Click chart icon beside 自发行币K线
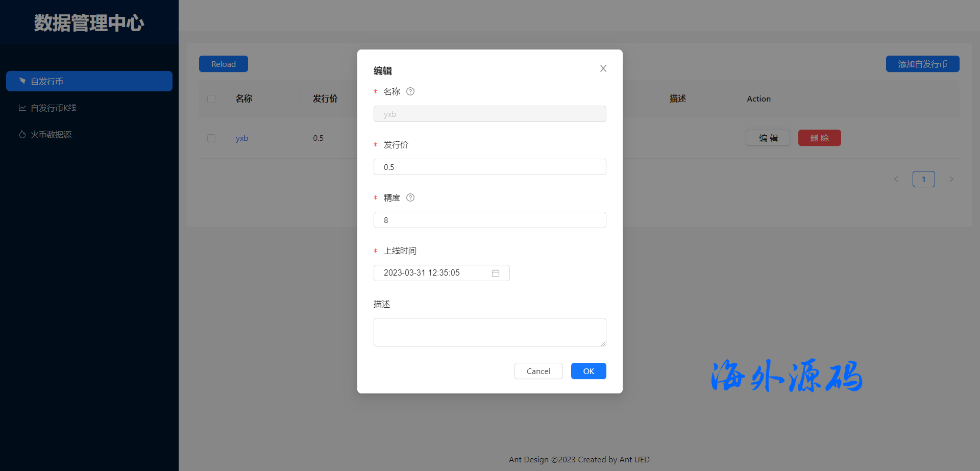This screenshot has width=980, height=471. [22, 108]
